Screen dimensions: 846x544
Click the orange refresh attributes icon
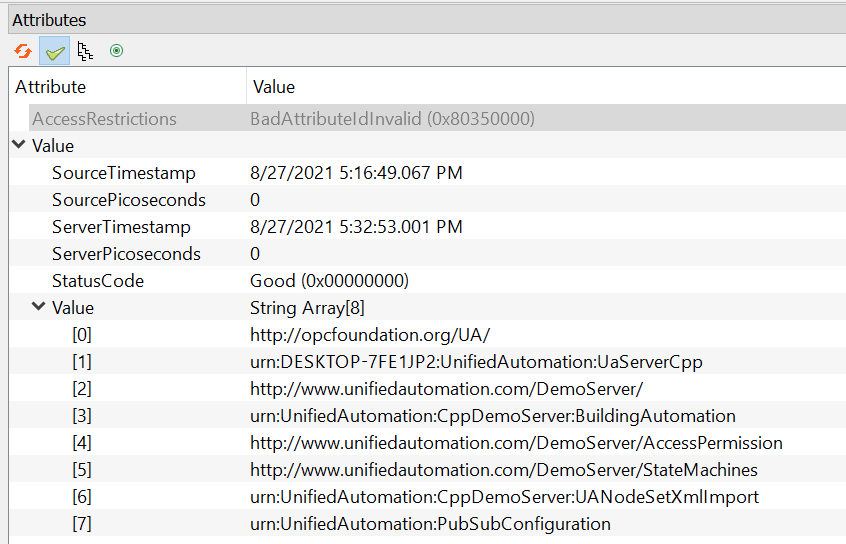pos(23,51)
